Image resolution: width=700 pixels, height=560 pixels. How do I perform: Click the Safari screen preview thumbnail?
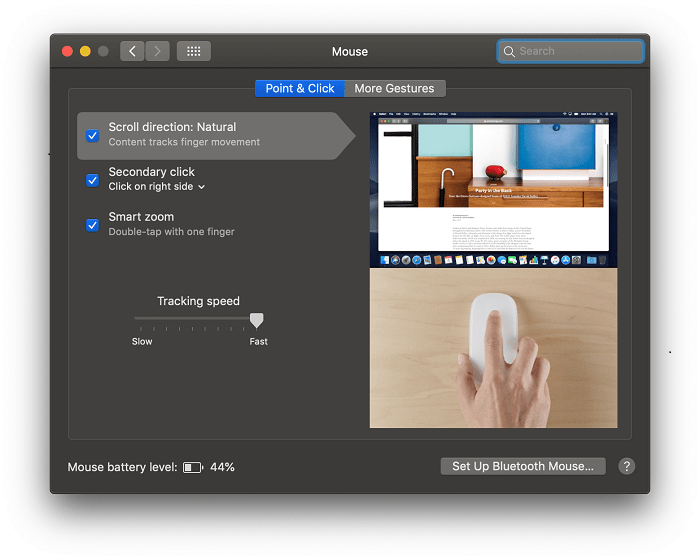point(493,190)
